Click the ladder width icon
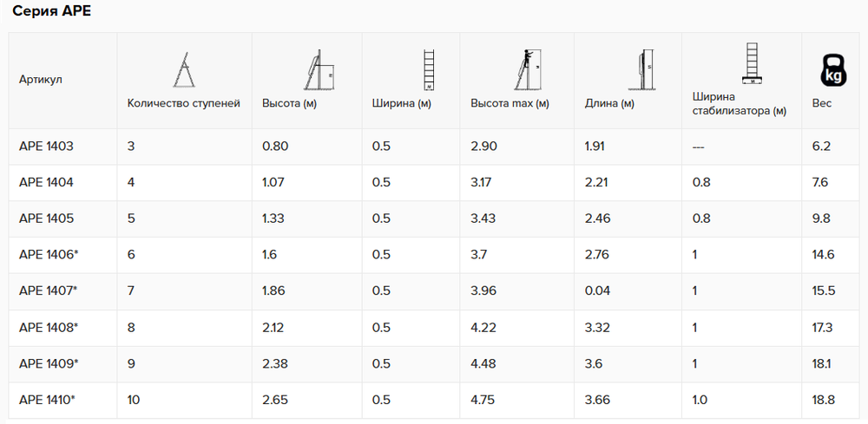 [429, 69]
